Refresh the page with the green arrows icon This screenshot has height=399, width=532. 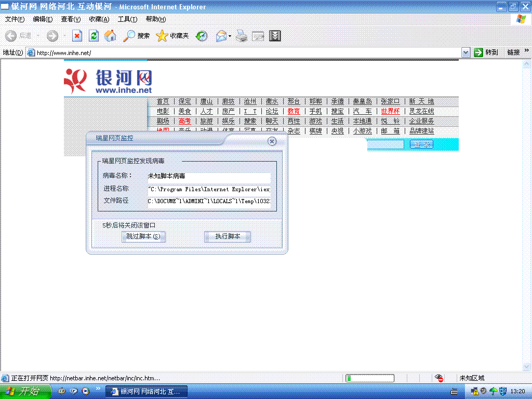tap(94, 36)
